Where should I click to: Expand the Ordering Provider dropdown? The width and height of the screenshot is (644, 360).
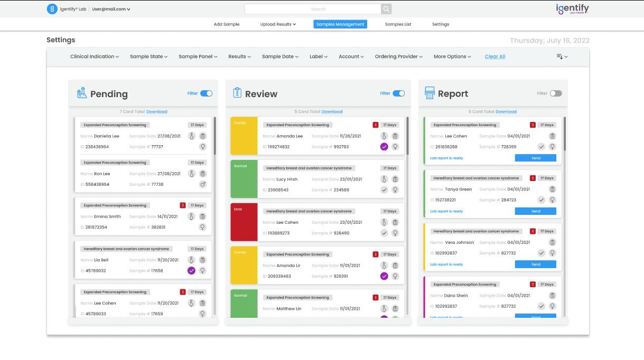click(x=399, y=56)
